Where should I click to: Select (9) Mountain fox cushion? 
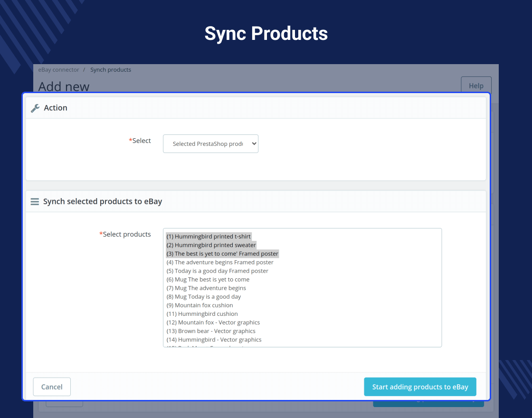tap(199, 305)
